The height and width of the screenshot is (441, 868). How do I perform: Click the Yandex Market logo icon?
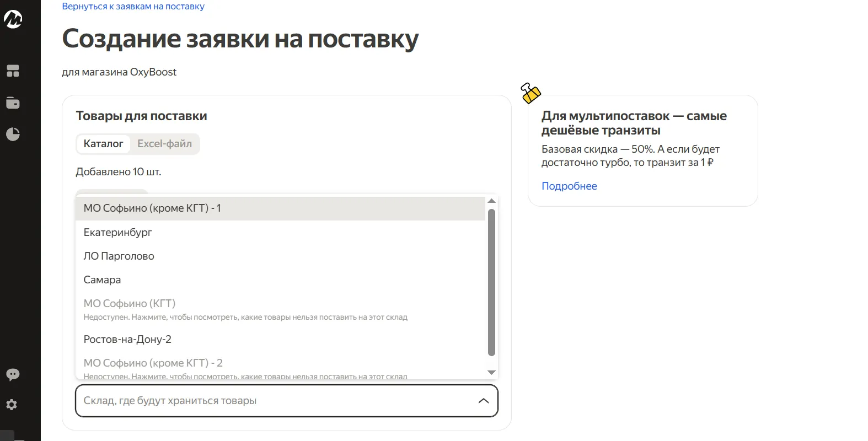coord(13,19)
